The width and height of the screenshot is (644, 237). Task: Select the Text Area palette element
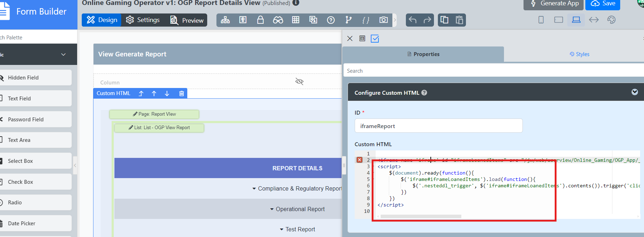pos(36,140)
